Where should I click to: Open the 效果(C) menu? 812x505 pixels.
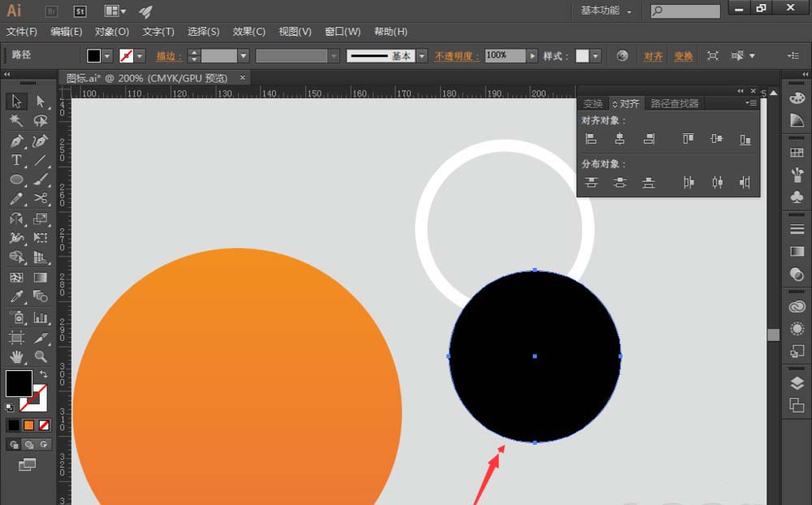pos(248,32)
